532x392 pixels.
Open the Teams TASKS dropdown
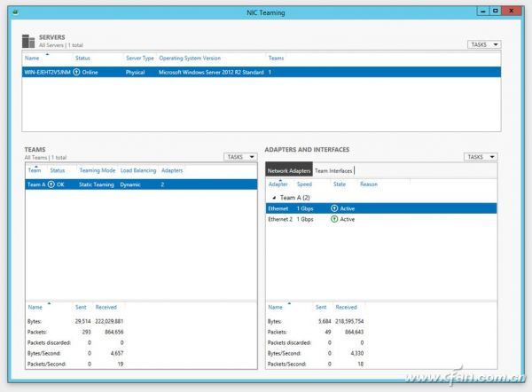click(x=240, y=157)
